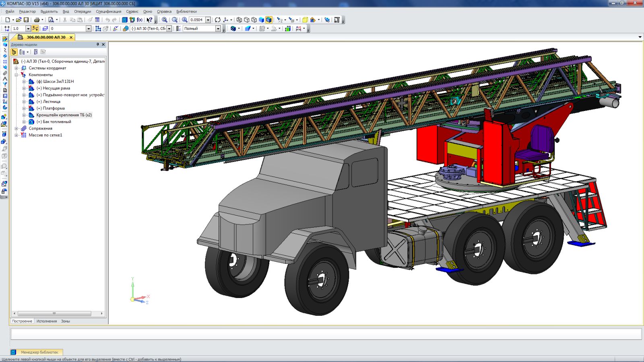Pin the Дерево модели panel
Viewport: 644px width, 362px height.
coord(97,45)
